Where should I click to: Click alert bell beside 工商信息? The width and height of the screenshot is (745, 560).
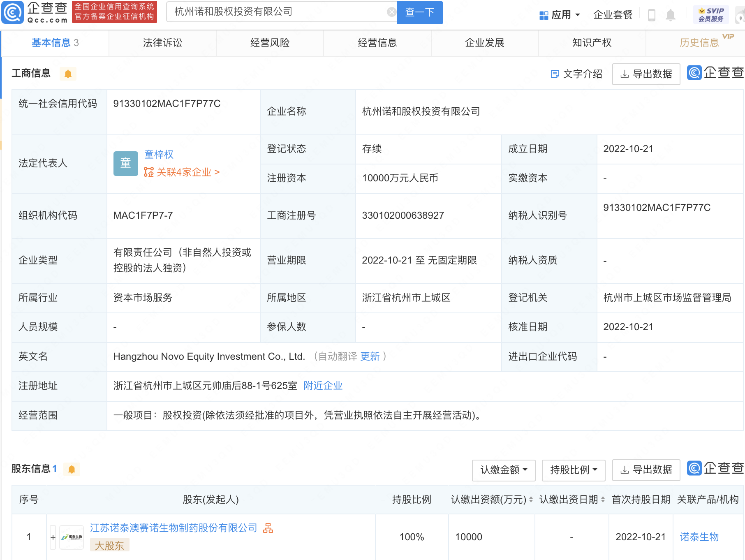click(x=68, y=74)
